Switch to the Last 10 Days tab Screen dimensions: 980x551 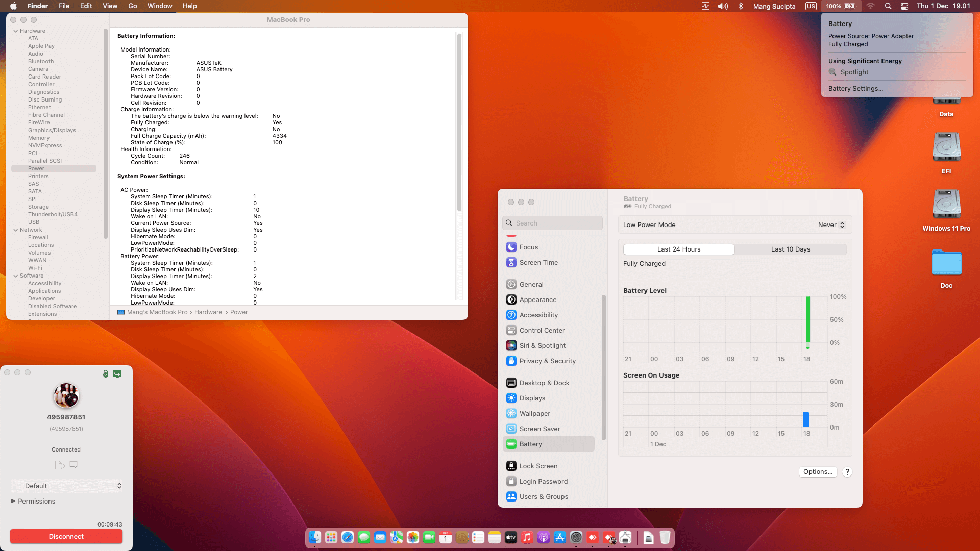pos(791,249)
